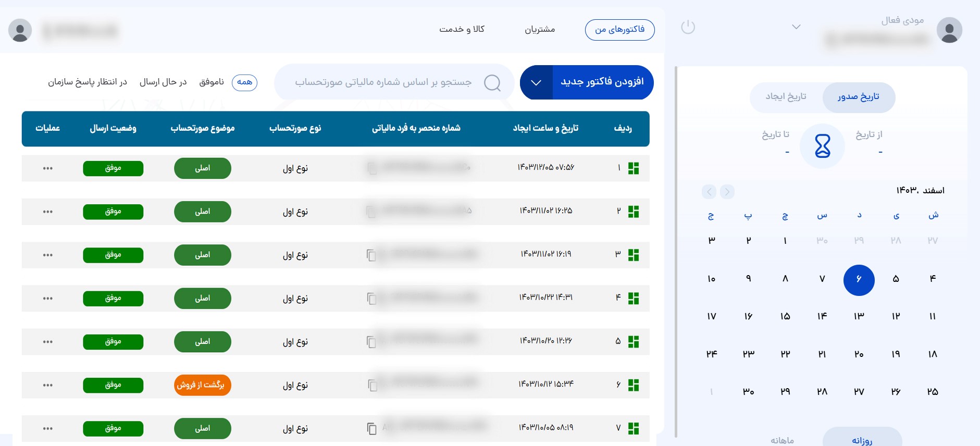Open operations menu for row ۳
This screenshot has height=446, width=980.
[x=48, y=255]
